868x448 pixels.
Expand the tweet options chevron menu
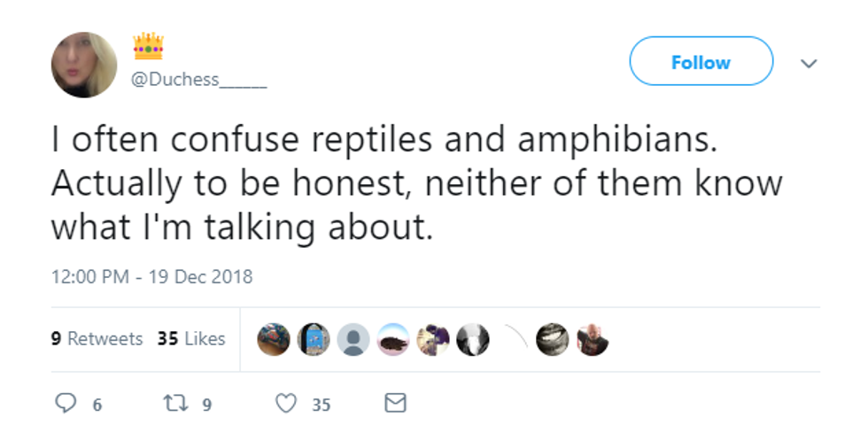click(x=807, y=63)
